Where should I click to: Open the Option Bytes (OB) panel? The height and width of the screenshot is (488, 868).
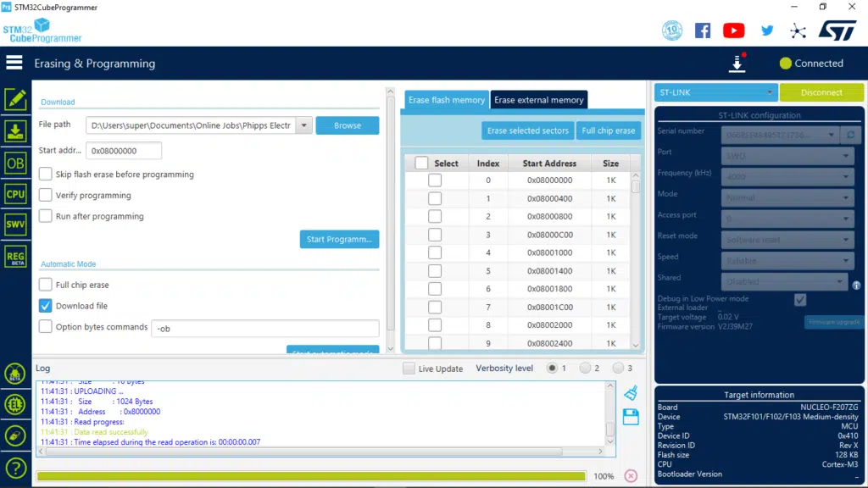click(15, 164)
